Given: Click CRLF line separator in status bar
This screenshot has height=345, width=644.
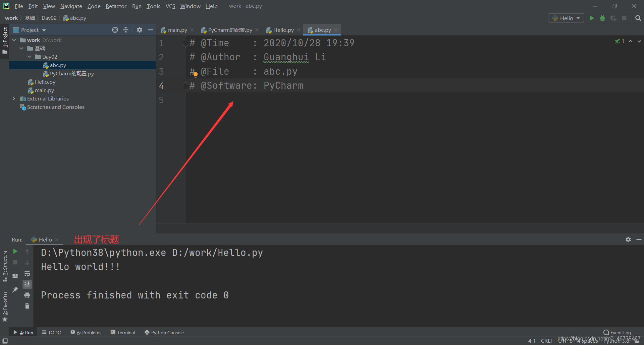Looking at the screenshot, I should click(547, 341).
